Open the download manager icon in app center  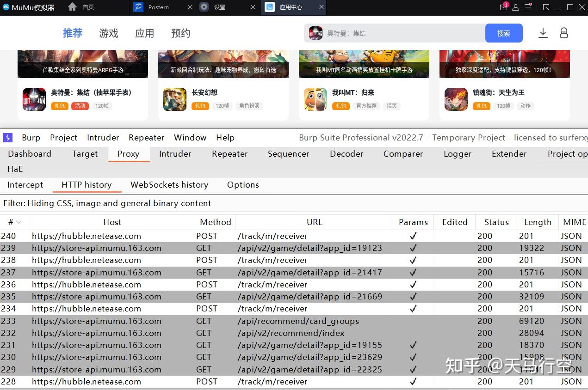click(543, 33)
